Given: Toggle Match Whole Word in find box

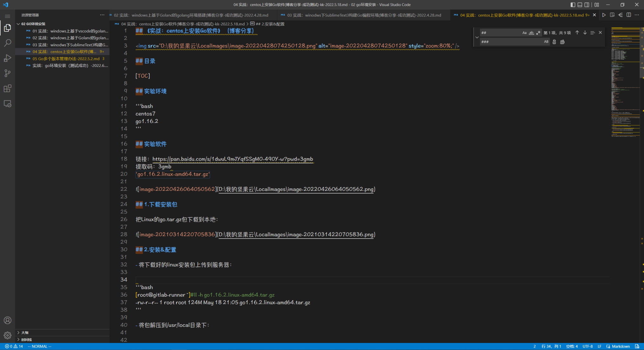Looking at the screenshot, I should coord(531,33).
